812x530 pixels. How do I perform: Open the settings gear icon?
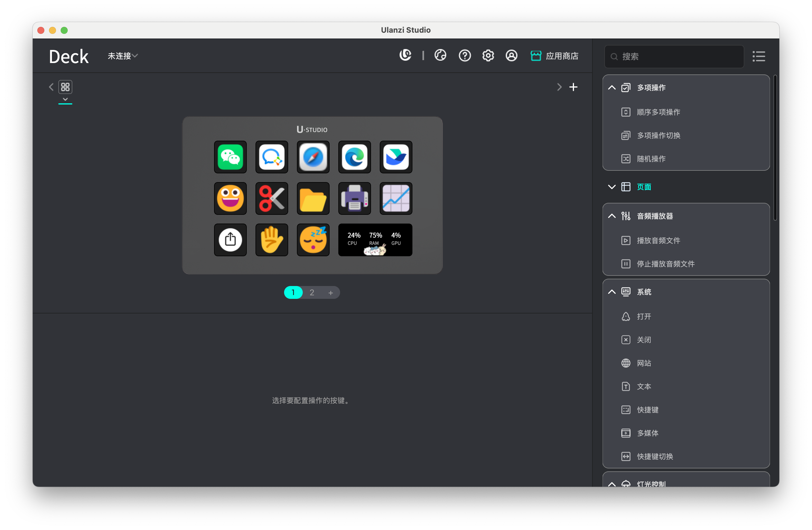(488, 56)
